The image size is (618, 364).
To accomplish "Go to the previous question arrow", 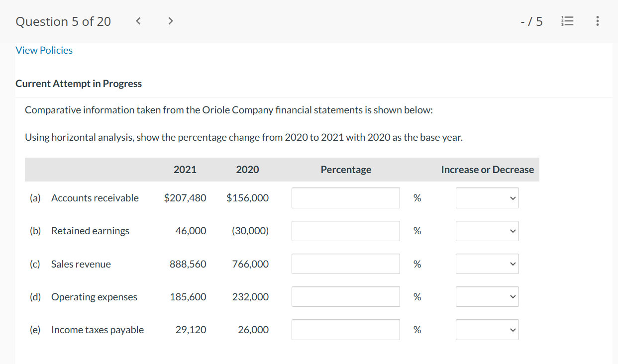I will pyautogui.click(x=139, y=21).
